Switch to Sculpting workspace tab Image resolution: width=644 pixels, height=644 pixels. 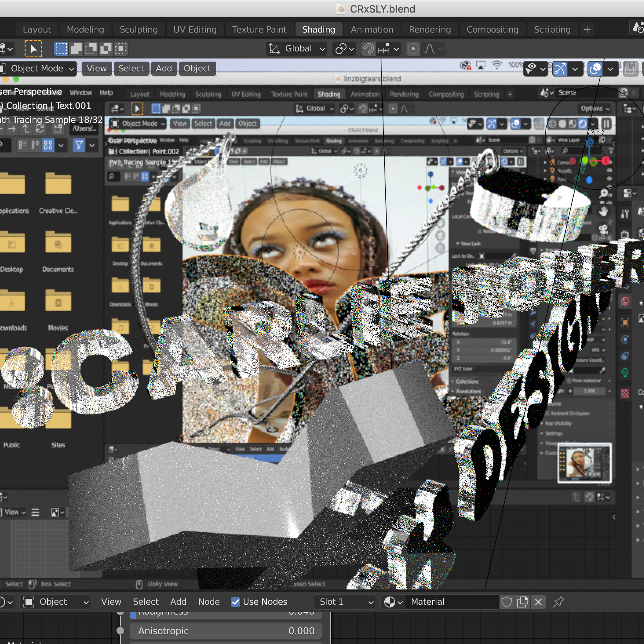click(x=139, y=29)
